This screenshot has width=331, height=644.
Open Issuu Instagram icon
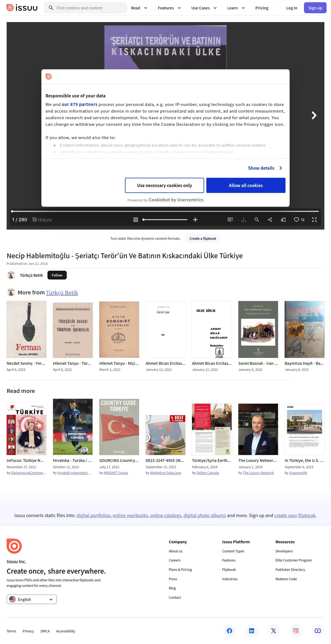pyautogui.click(x=296, y=631)
